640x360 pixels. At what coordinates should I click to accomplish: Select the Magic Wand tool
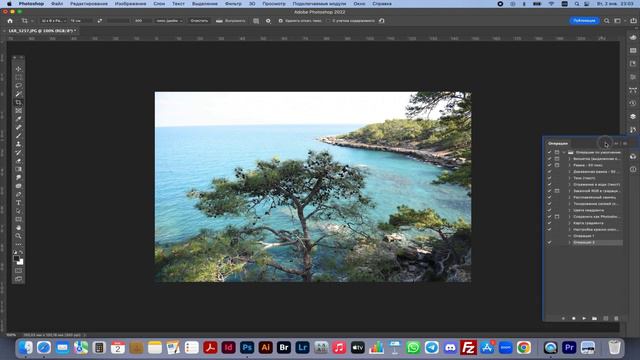pos(18,94)
